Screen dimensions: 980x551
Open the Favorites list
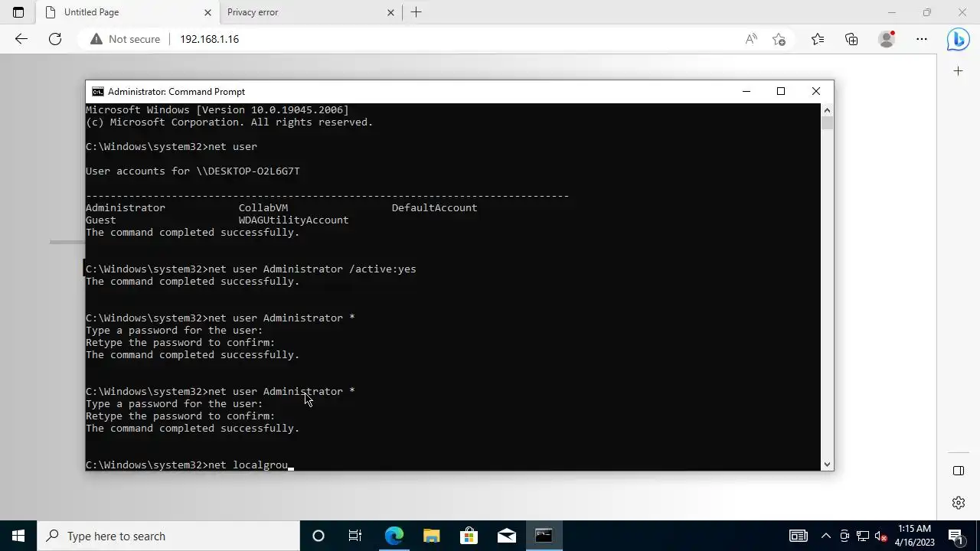point(818,39)
